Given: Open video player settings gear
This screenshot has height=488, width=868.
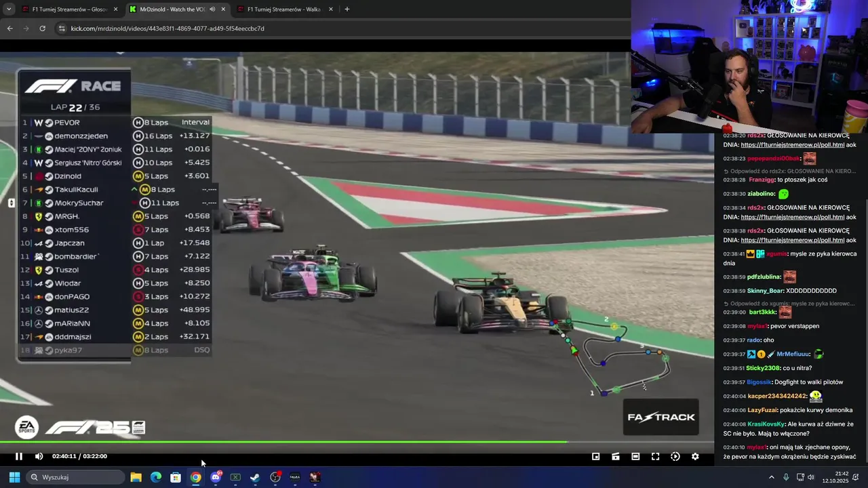Looking at the screenshot, I should pos(695,456).
